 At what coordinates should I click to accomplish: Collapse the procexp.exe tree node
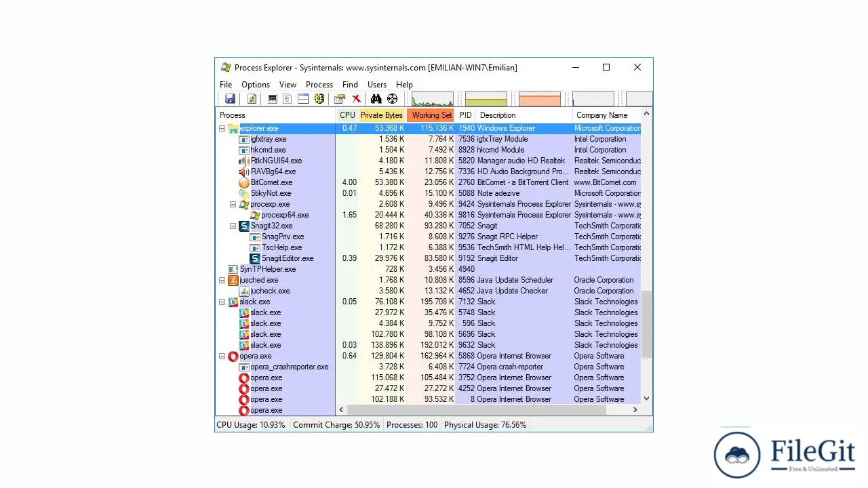(x=233, y=204)
